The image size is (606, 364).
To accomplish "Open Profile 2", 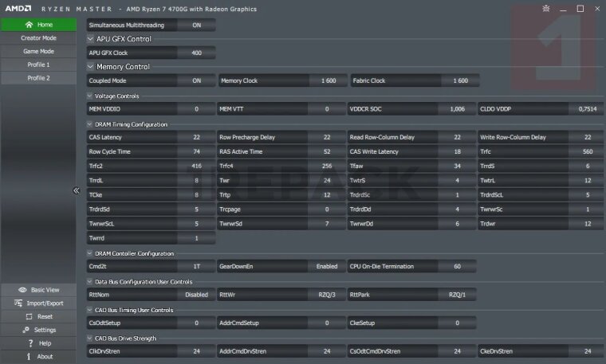I will [38, 78].
